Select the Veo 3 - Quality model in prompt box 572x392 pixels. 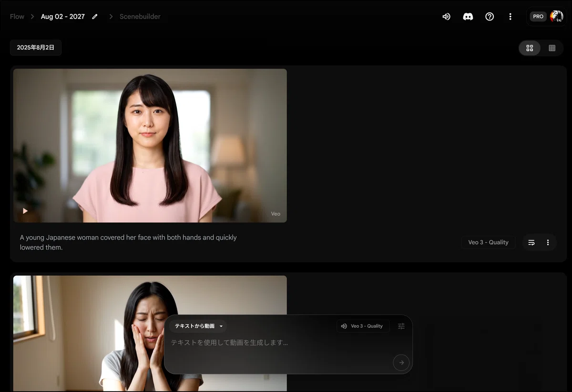click(x=363, y=326)
